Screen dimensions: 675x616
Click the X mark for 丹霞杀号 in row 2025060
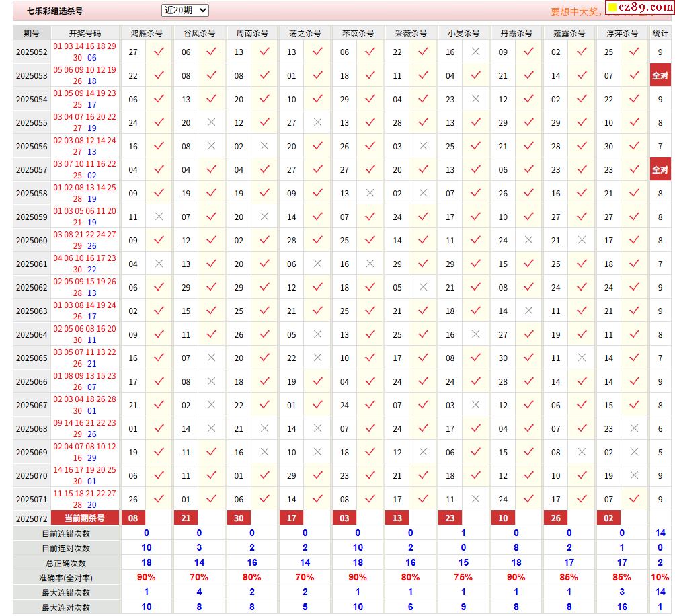point(529,240)
